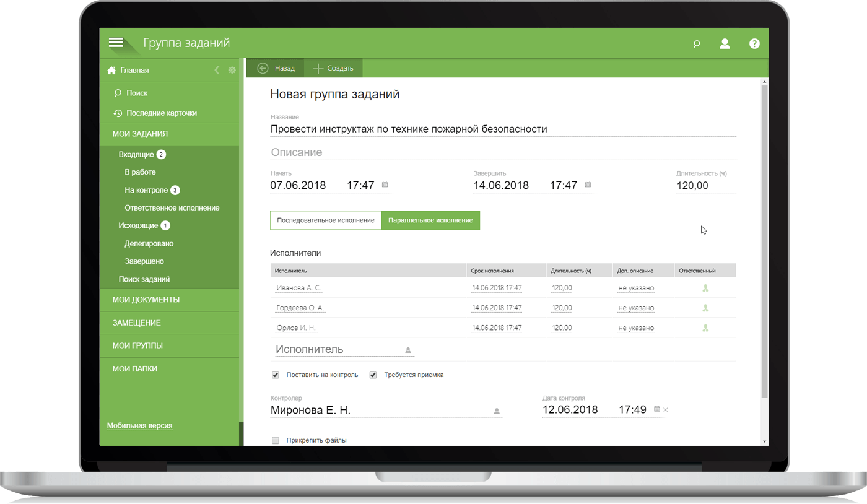Open Ответственное исполнение item
This screenshot has height=504, width=867.
(172, 208)
